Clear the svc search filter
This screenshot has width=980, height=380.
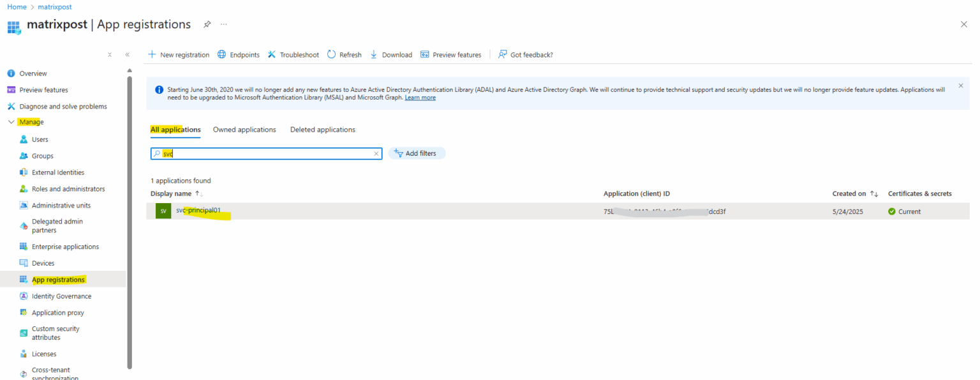click(x=376, y=153)
